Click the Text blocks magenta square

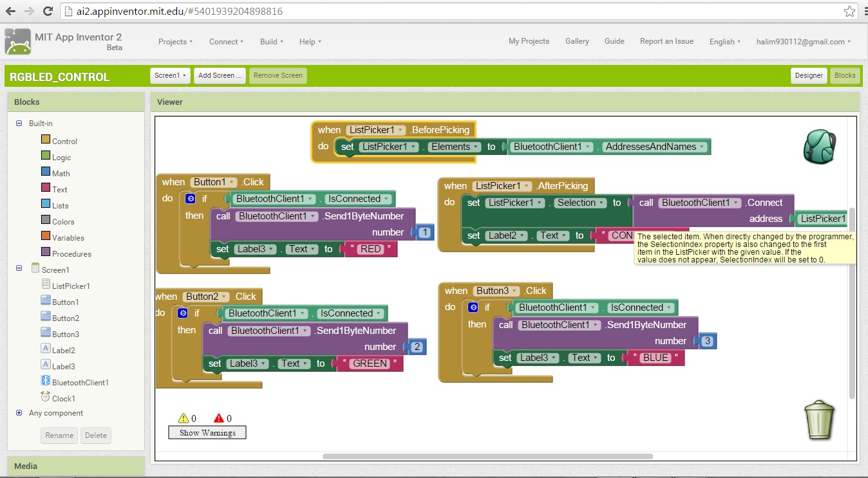tap(46, 188)
